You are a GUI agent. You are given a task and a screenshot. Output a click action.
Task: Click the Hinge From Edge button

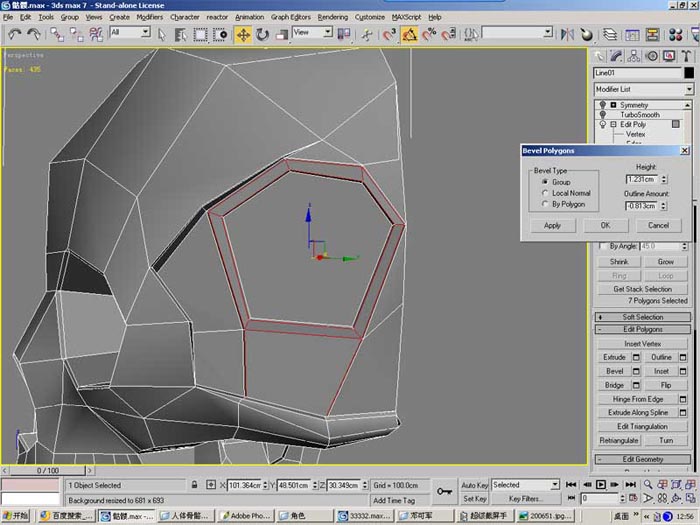638,399
